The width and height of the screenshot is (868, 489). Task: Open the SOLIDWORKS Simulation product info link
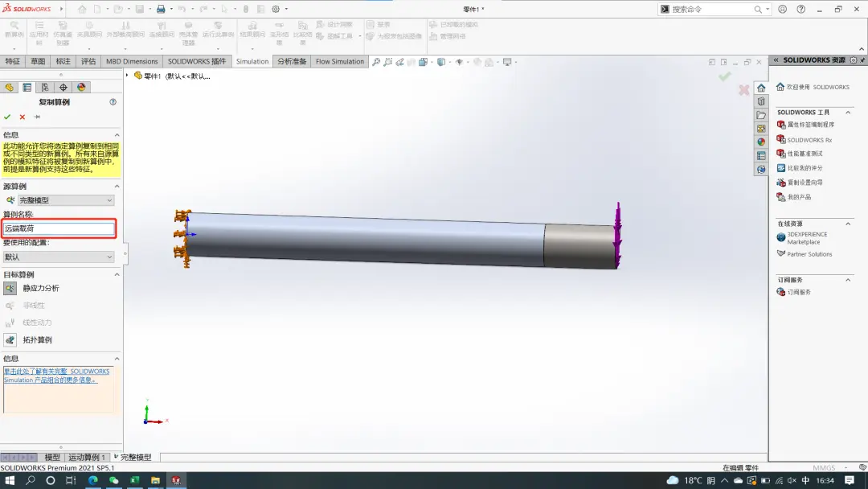(x=56, y=376)
